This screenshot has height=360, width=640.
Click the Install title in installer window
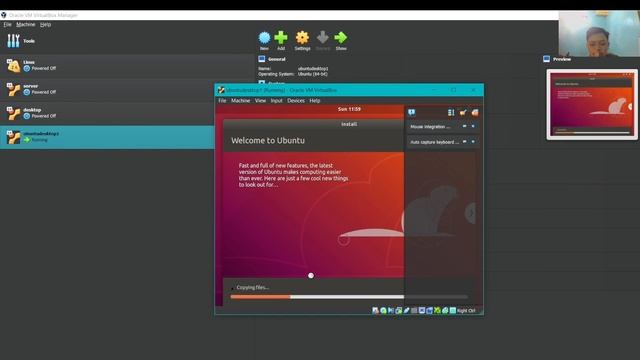(349, 124)
